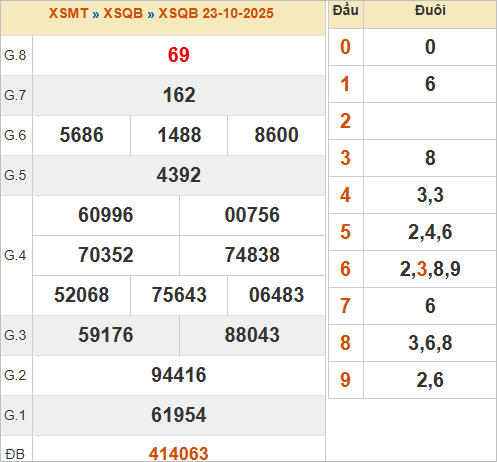The image size is (497, 462).
Task: Click the ĐB special prize label
Action: (15, 454)
